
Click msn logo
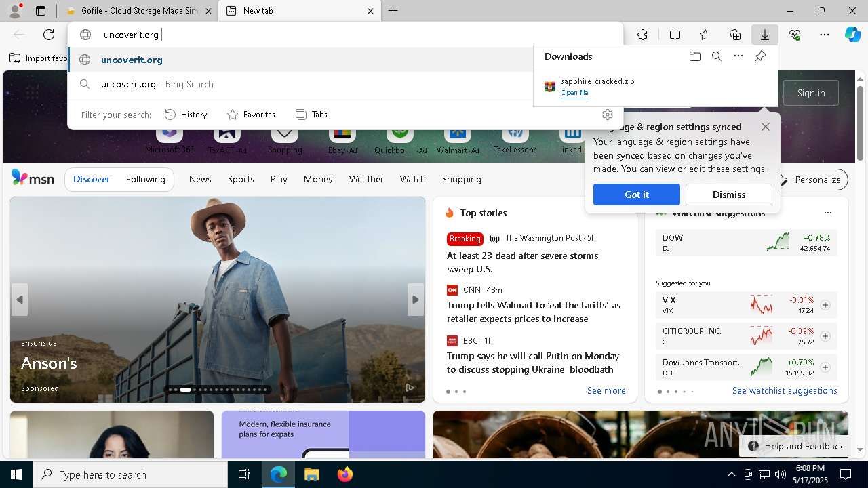(x=33, y=178)
